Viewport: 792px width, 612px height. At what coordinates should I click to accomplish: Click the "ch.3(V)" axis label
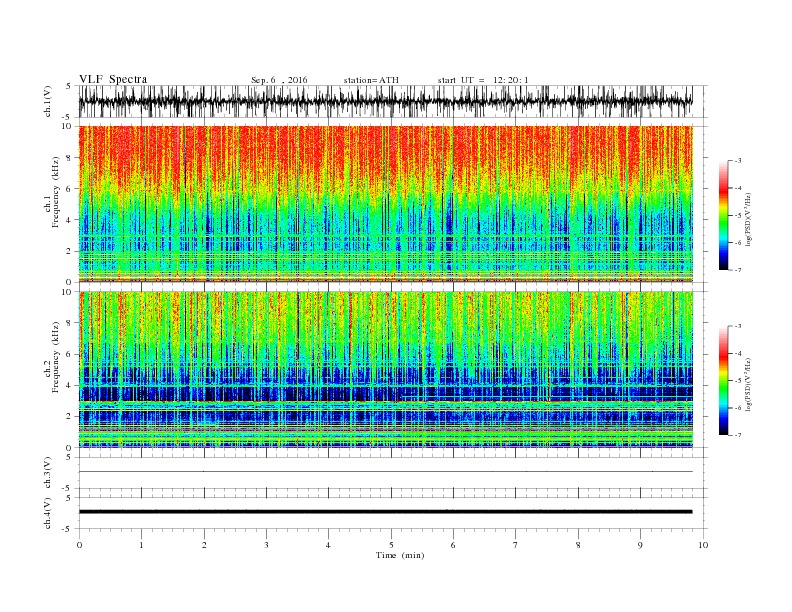tap(48, 473)
